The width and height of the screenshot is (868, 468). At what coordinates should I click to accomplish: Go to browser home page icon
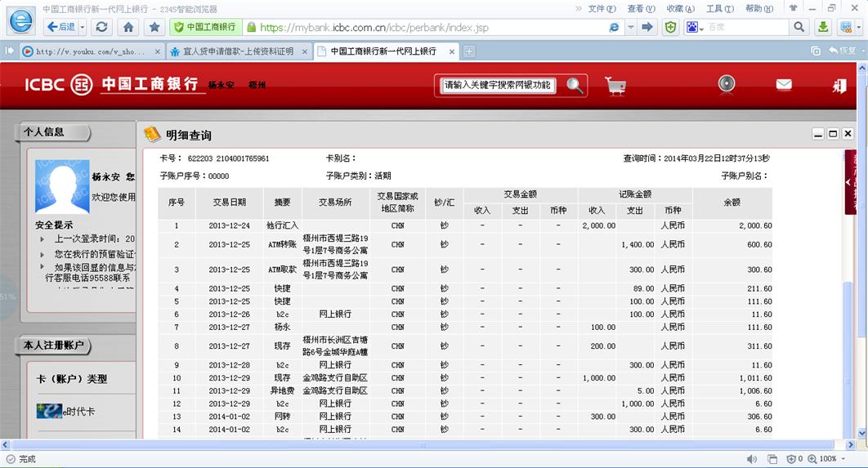click(128, 27)
